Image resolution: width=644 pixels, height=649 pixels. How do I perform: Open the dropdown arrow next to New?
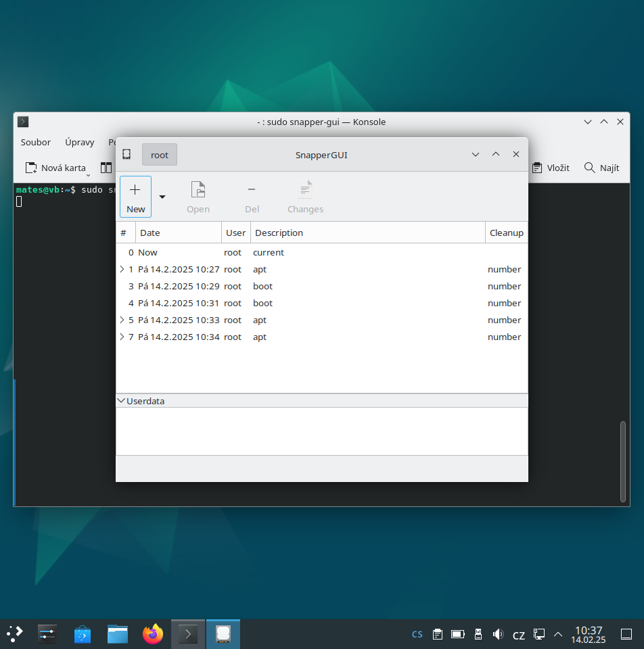pyautogui.click(x=162, y=197)
